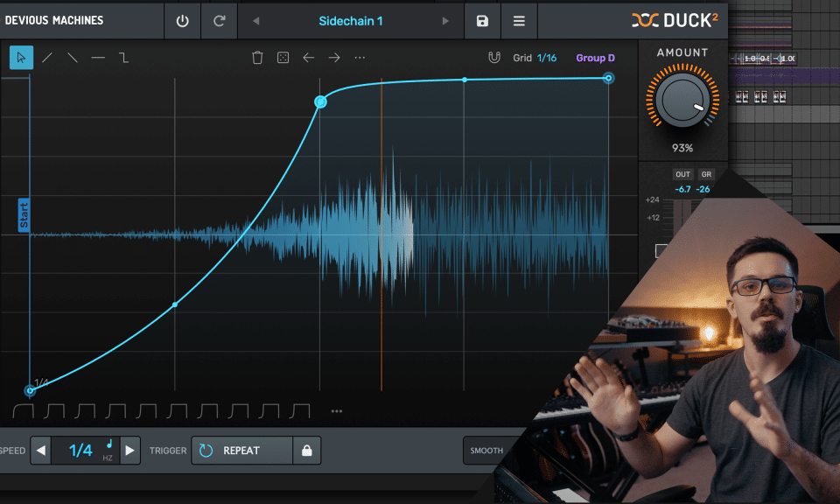The height and width of the screenshot is (504, 840).
Task: Select the pointer arrow tool
Action: tap(21, 58)
